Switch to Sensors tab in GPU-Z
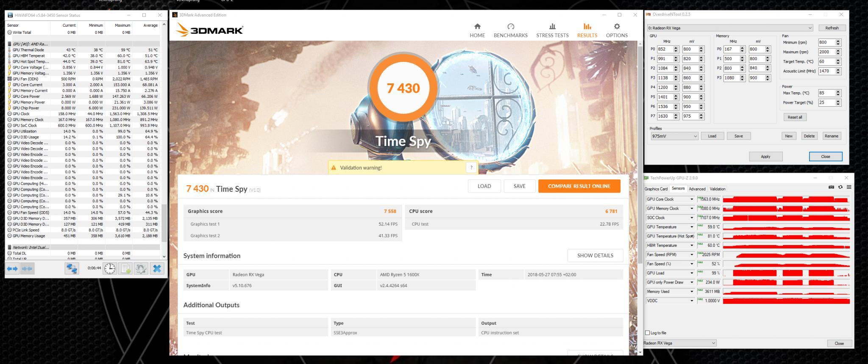The image size is (868, 364). coord(678,188)
